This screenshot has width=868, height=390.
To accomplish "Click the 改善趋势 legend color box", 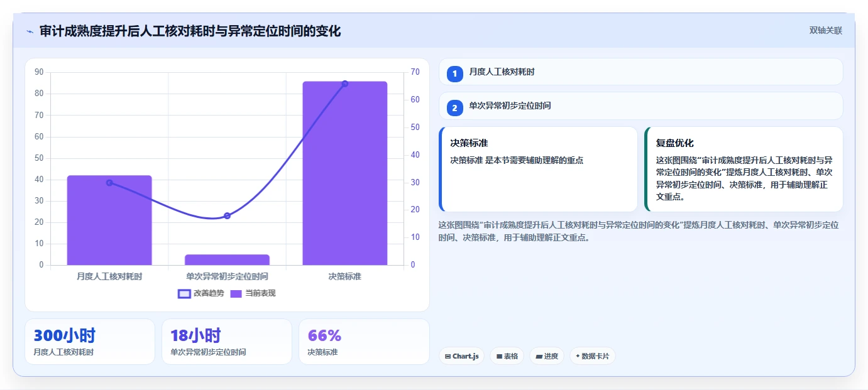I will (x=184, y=293).
